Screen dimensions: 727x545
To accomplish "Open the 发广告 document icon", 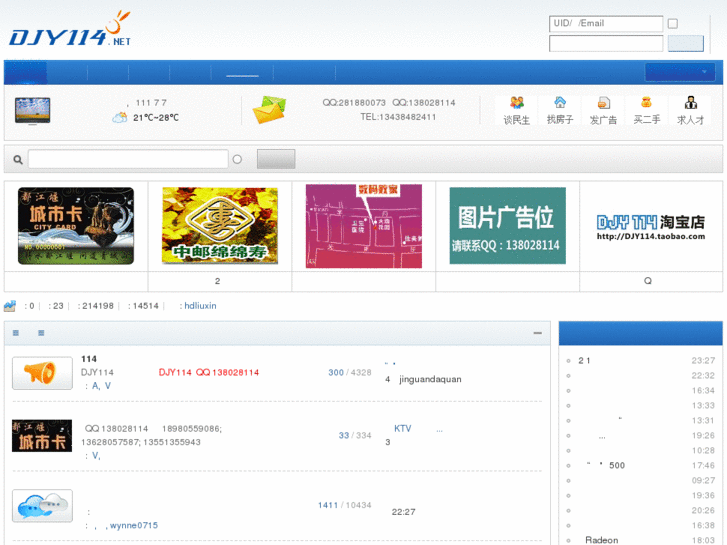I will click(603, 103).
